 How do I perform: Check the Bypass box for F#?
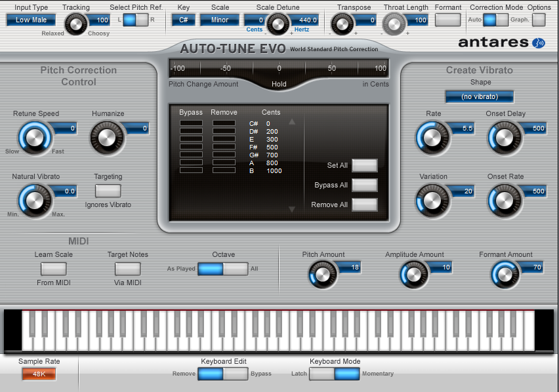tap(191, 147)
